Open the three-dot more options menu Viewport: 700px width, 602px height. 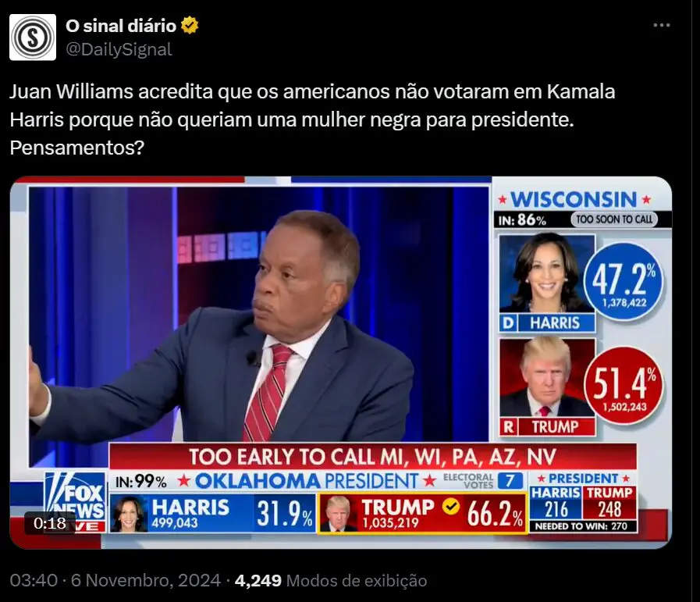661,25
